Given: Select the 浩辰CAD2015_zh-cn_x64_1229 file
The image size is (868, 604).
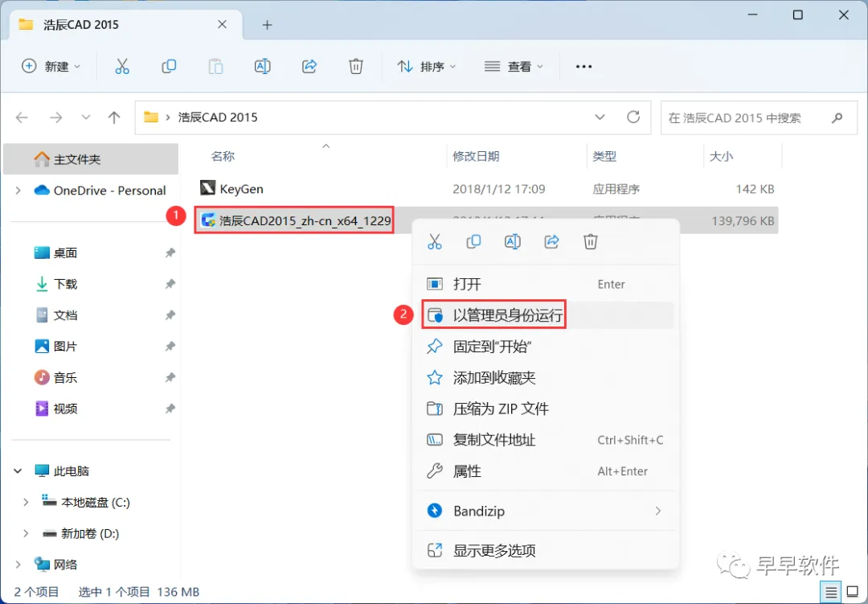Looking at the screenshot, I should tap(294, 220).
